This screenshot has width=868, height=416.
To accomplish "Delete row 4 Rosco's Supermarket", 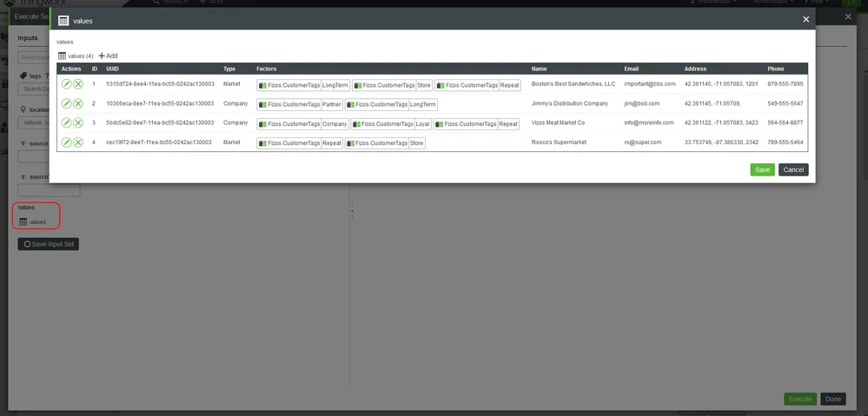I will click(78, 142).
